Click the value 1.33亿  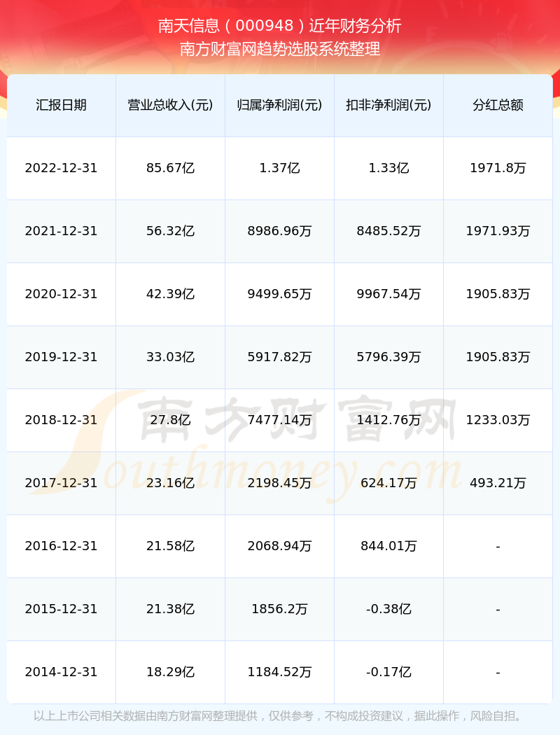pos(389,168)
